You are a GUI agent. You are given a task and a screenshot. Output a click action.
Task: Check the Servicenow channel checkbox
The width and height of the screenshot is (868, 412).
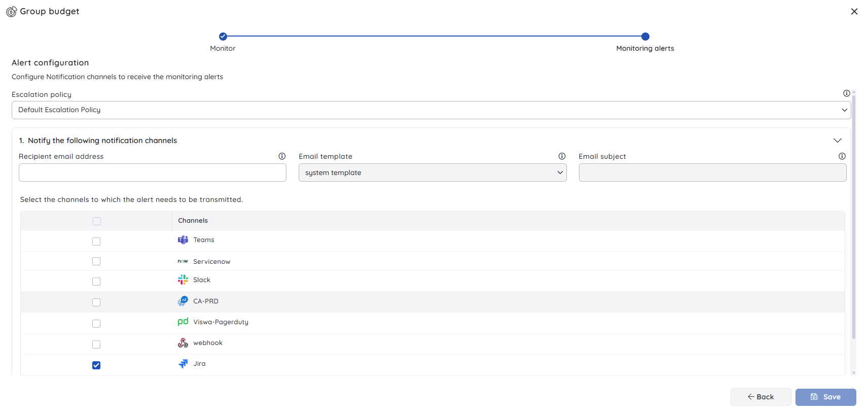[96, 261]
